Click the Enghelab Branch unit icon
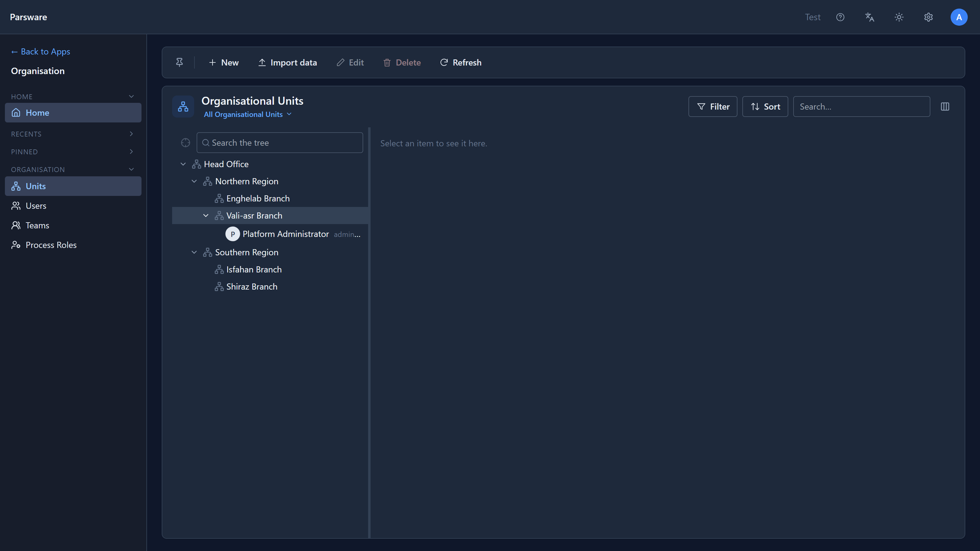Screen dimensions: 980x551 coord(219,198)
